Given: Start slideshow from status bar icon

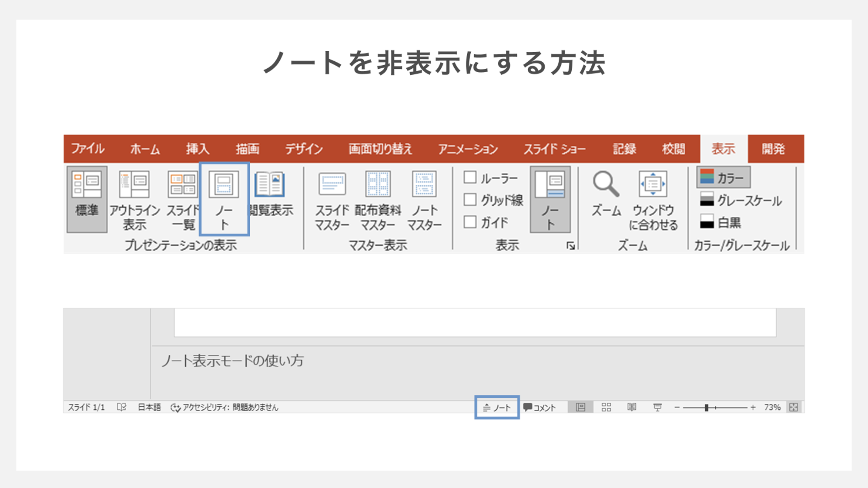Looking at the screenshot, I should click(x=657, y=407).
